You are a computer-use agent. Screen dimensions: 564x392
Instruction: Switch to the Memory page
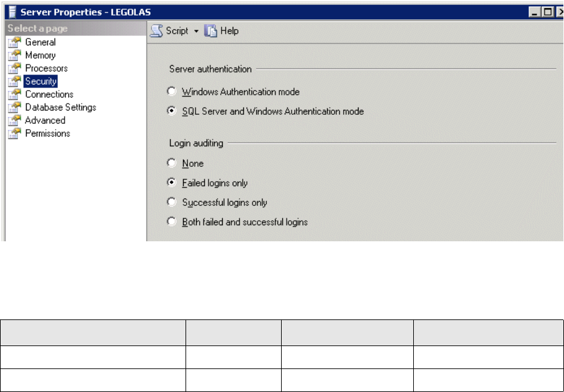(40, 55)
